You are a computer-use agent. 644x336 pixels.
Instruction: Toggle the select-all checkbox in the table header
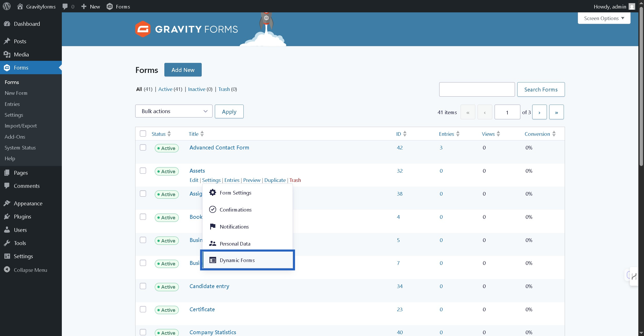point(143,133)
